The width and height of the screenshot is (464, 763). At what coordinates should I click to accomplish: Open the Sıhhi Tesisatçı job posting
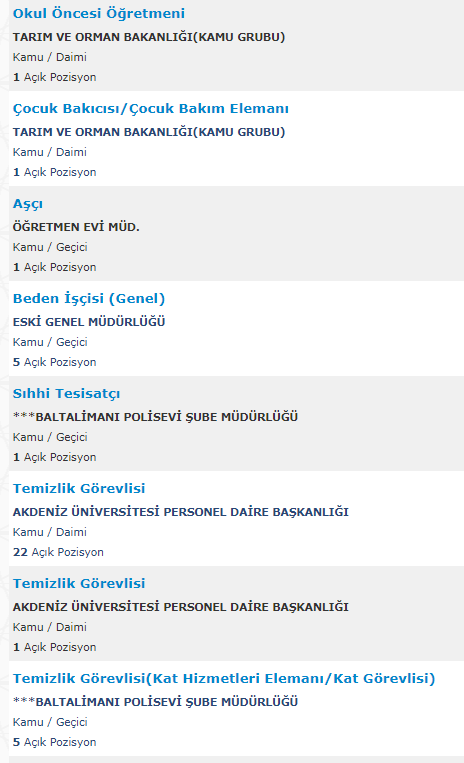click(66, 394)
